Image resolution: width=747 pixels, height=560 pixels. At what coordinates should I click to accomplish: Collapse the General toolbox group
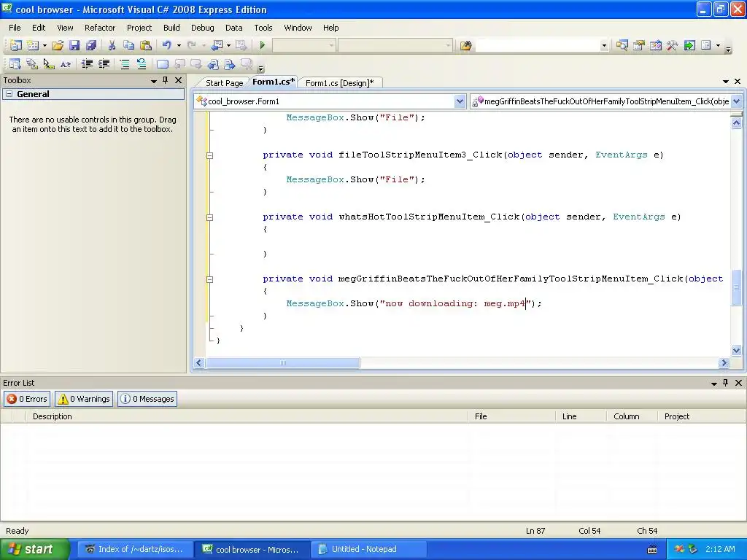pos(9,94)
